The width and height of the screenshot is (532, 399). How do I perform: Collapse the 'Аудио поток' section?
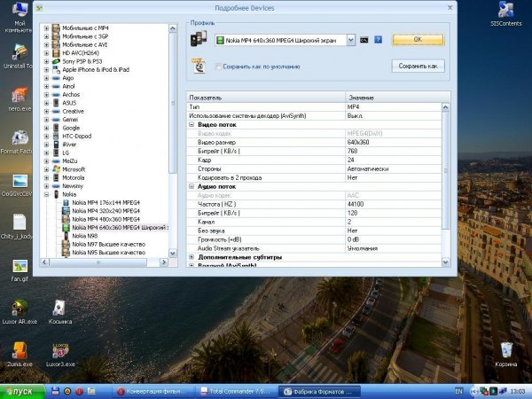192,186
